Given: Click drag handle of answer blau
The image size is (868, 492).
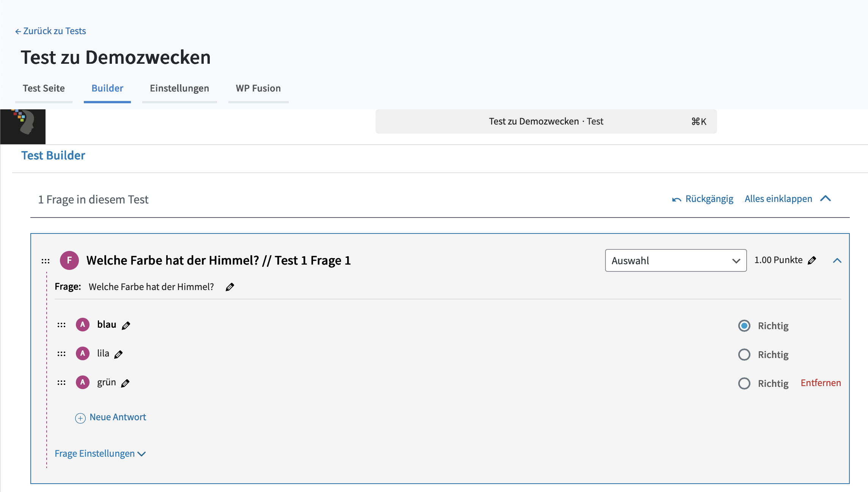Looking at the screenshot, I should click(x=61, y=325).
